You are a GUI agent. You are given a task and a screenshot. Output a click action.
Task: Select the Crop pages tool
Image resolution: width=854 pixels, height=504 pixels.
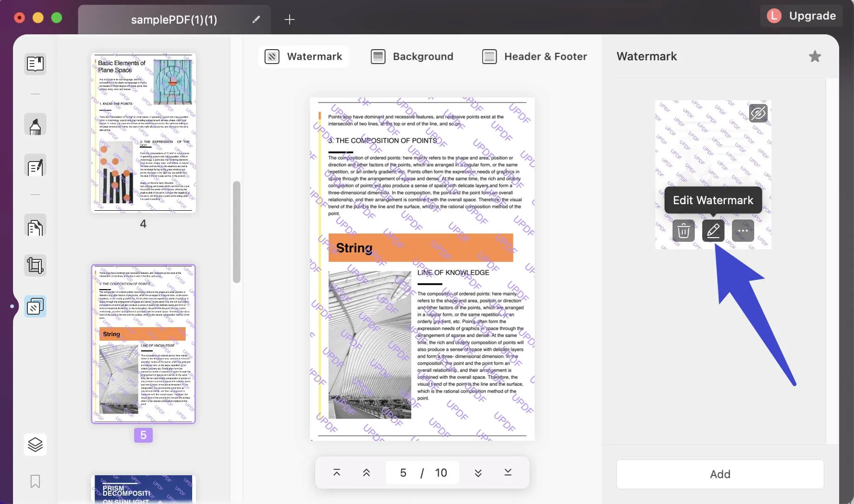tap(35, 265)
